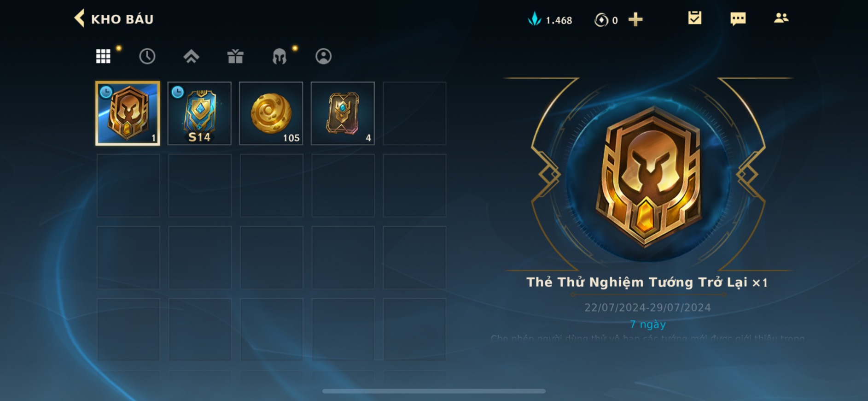
Task: Open the time-limited items clock tab
Action: [x=147, y=56]
